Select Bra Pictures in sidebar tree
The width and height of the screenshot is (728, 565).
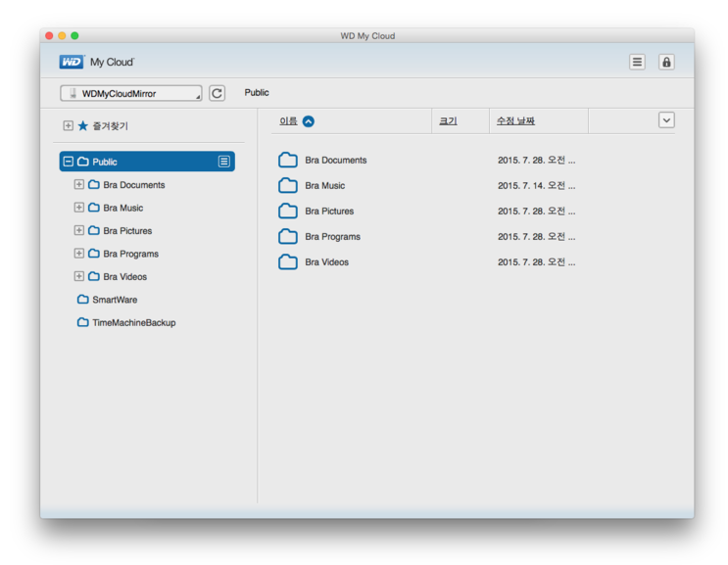click(x=127, y=231)
